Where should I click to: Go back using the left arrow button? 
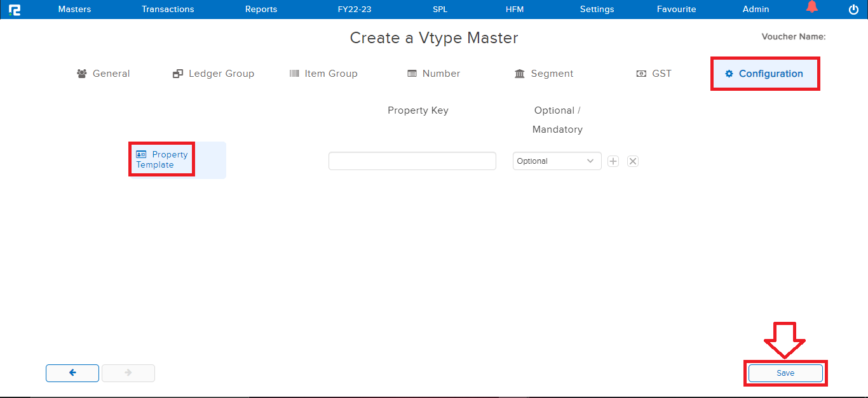pyautogui.click(x=72, y=373)
